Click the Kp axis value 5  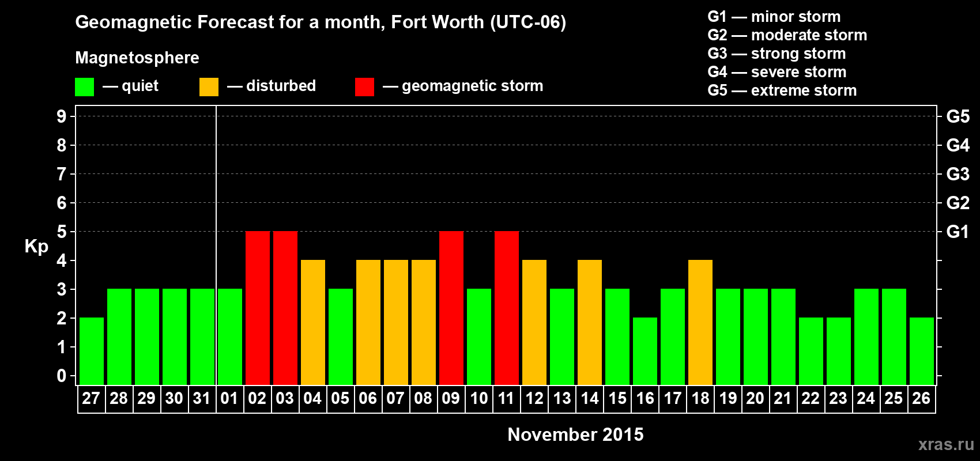[62, 232]
